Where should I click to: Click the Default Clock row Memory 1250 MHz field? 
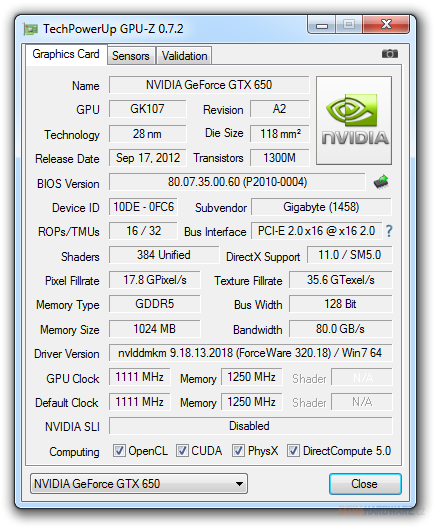click(x=251, y=402)
